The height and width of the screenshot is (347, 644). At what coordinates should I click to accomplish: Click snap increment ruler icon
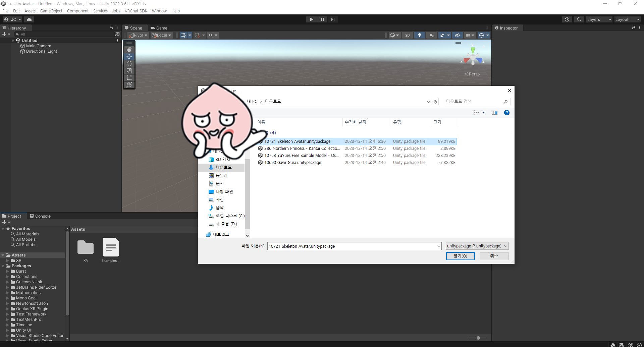coord(211,35)
